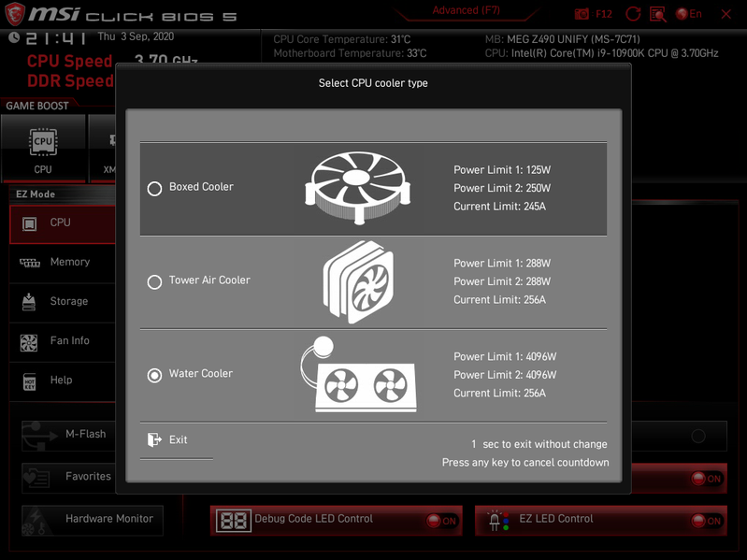
Task: Select Storage in the EZ Mode sidebar
Action: point(62,301)
